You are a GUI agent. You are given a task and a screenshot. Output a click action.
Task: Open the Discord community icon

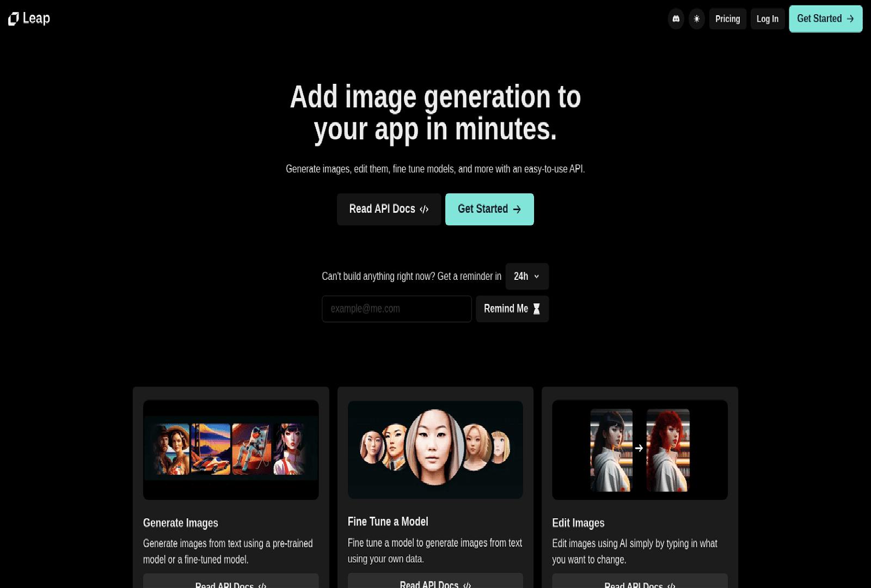coord(676,19)
